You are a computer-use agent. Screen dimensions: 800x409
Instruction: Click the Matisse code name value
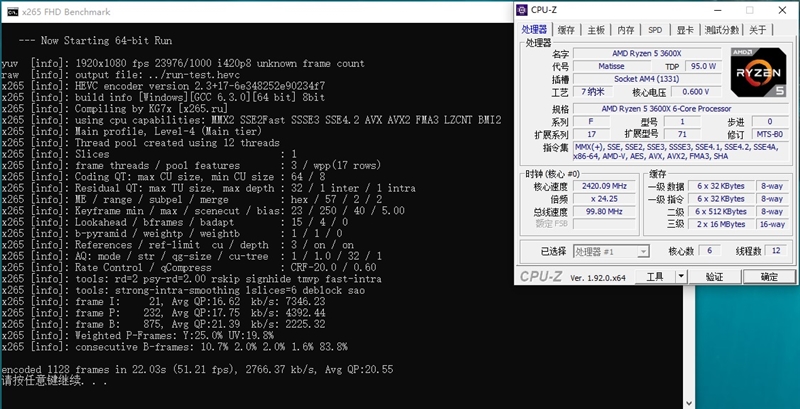(611, 66)
